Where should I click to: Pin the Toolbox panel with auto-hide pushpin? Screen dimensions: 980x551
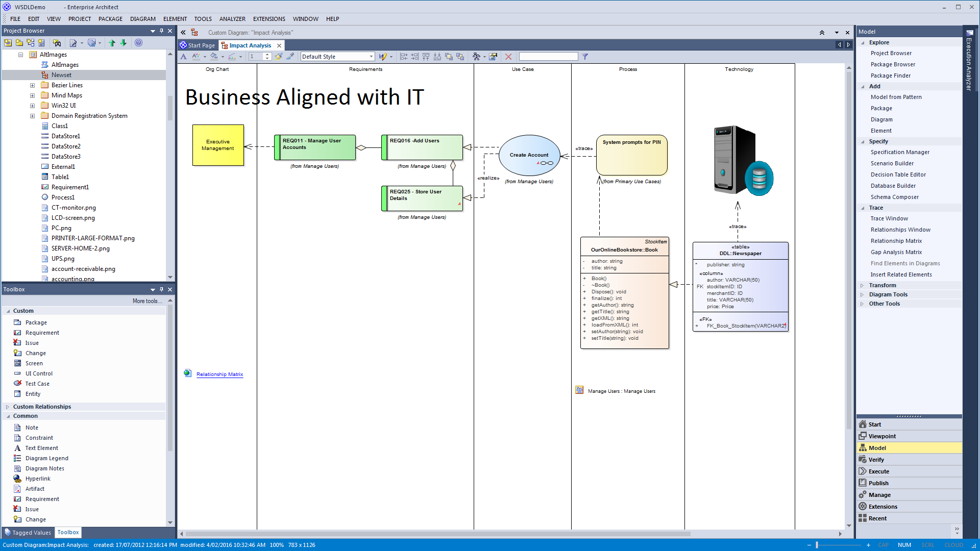point(161,289)
